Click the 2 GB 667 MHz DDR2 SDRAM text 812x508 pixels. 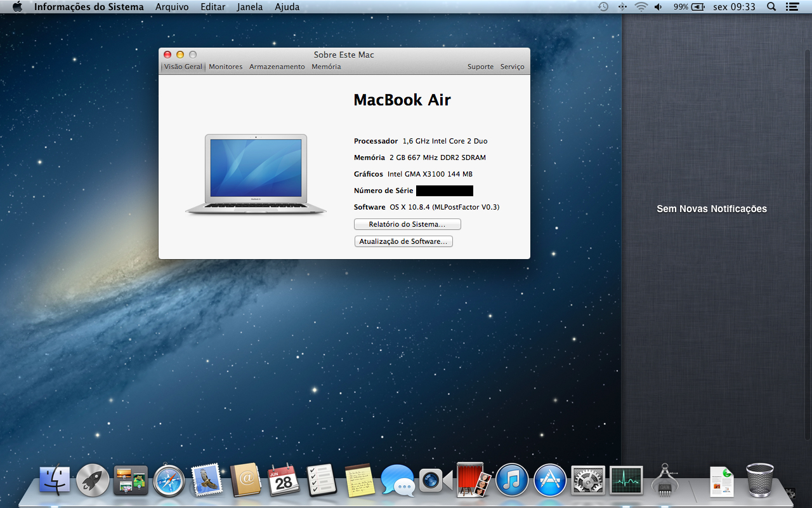point(438,157)
